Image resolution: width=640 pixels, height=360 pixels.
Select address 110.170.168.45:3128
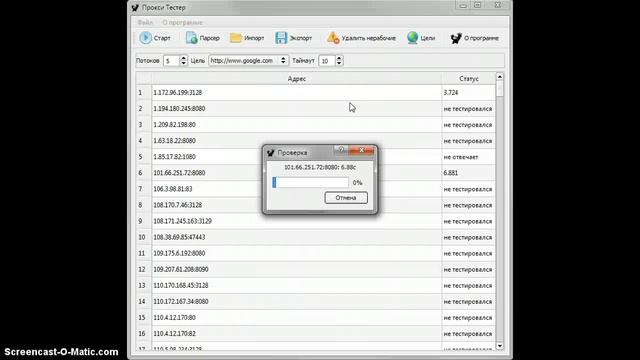(x=181, y=285)
